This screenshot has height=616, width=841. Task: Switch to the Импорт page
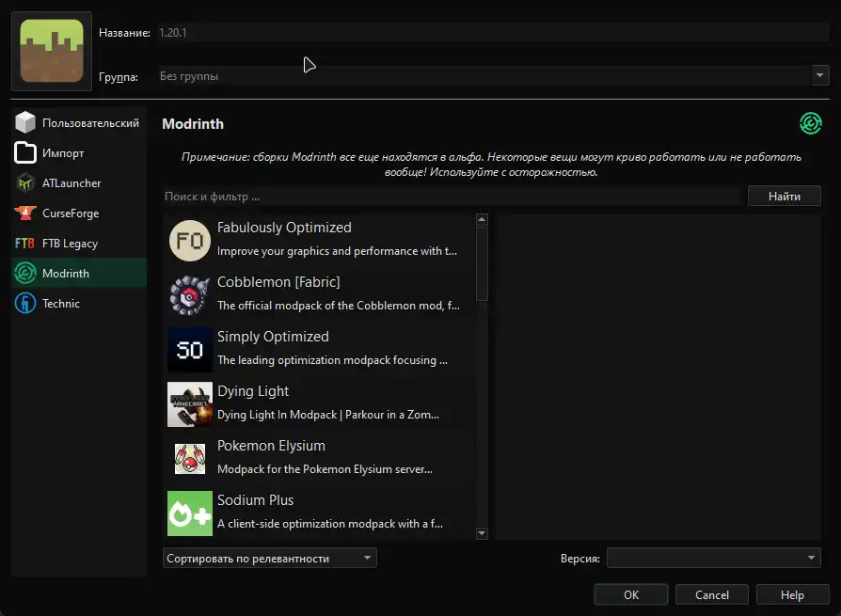[79, 152]
